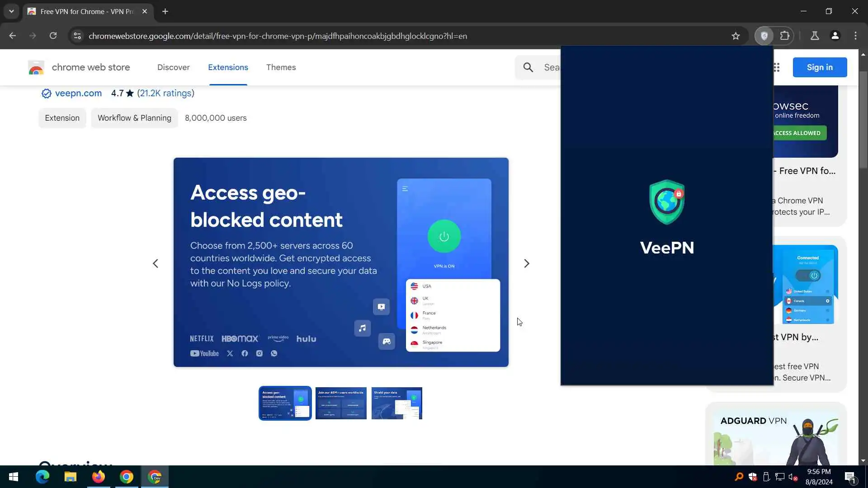Expand the tab search dropdown arrow
Screen dimensions: 868x488
pos(11,11)
